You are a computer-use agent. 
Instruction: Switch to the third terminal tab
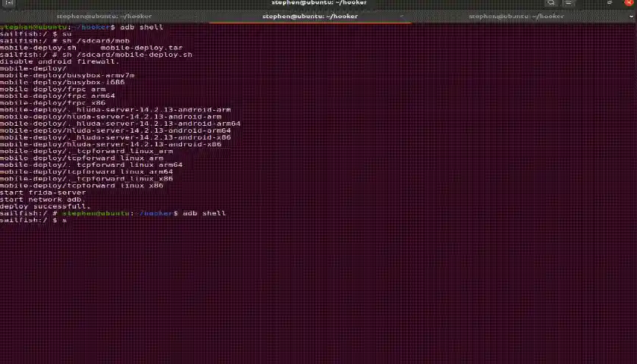tap(516, 16)
